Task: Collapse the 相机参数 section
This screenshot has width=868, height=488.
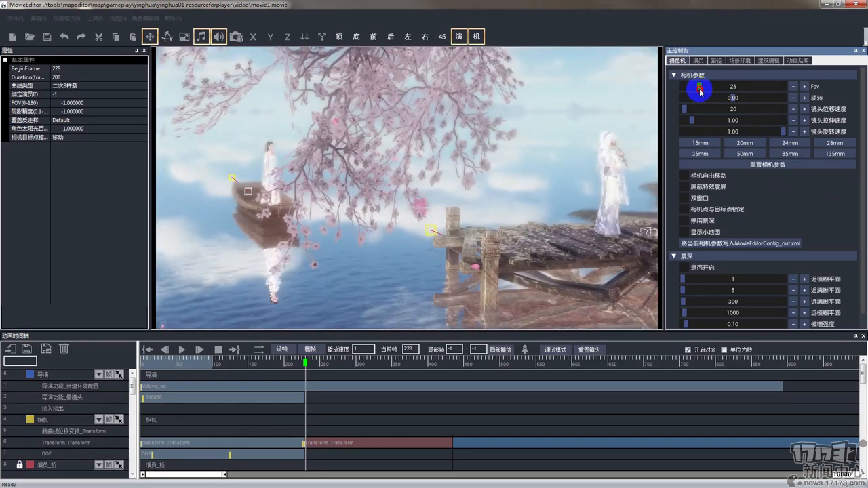Action: tap(673, 75)
